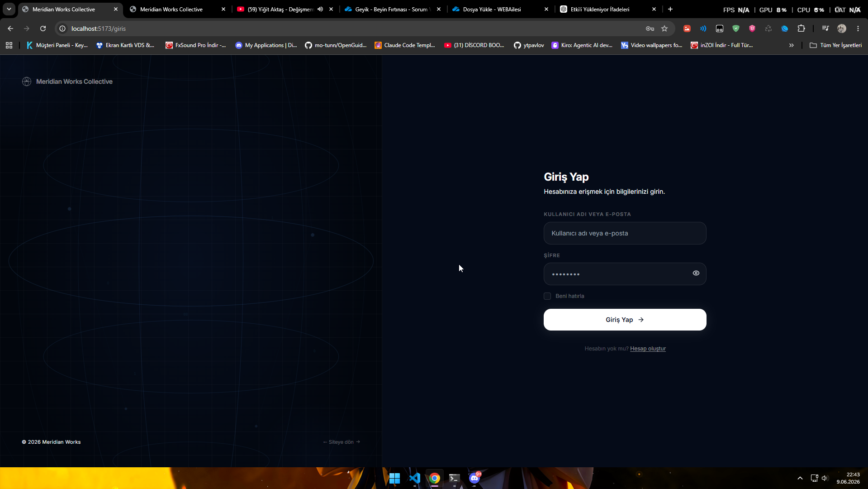868x489 pixels.
Task: Click the Giriş Yap submit button
Action: tap(625, 320)
